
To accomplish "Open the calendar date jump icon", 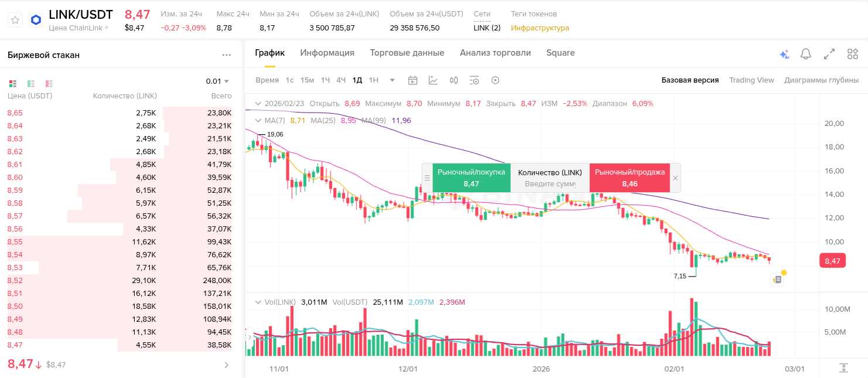I will point(413,80).
